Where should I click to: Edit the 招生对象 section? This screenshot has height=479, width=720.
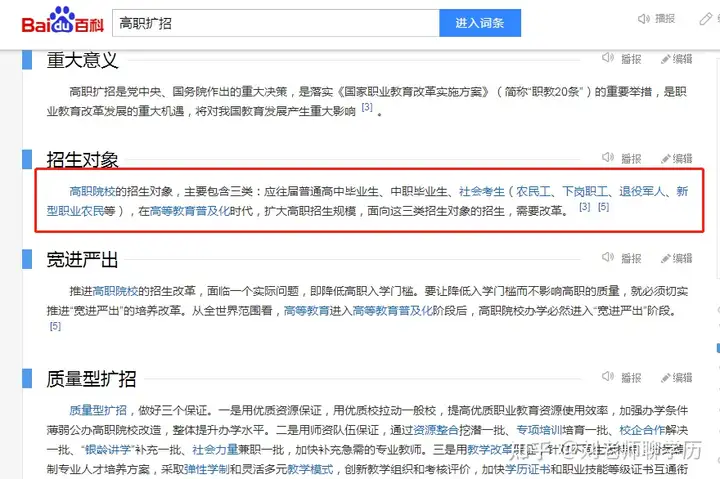tap(676, 158)
